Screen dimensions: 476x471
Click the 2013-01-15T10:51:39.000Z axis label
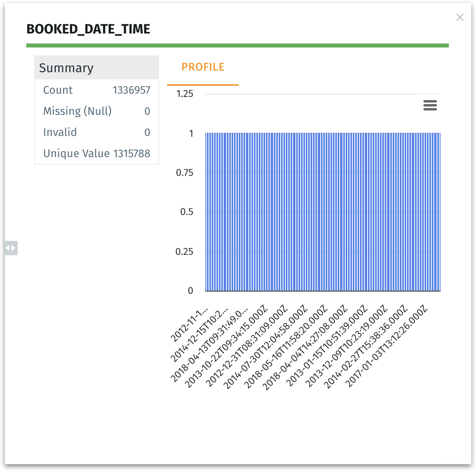(x=327, y=346)
